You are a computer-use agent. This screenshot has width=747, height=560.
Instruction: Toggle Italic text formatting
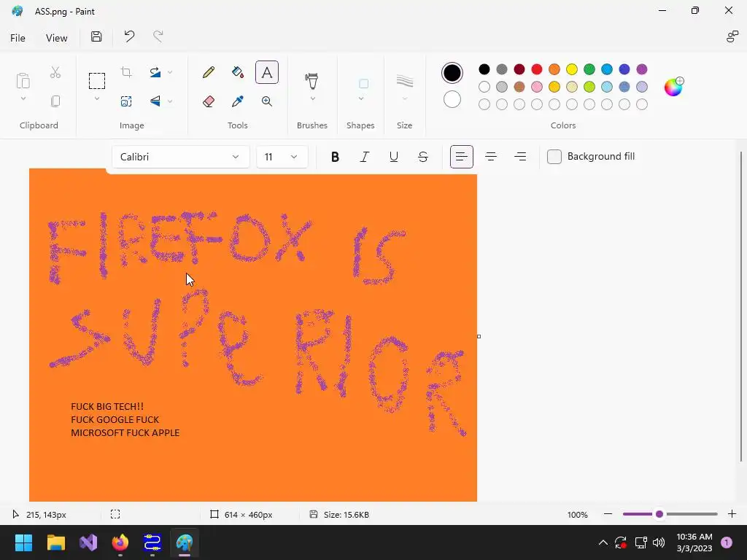(365, 157)
